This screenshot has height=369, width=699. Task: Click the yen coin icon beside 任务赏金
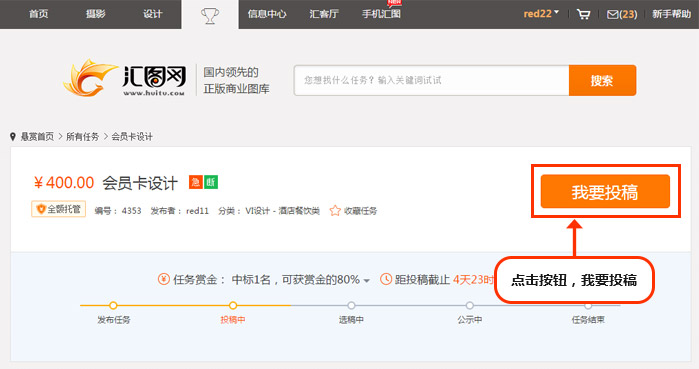click(x=164, y=279)
